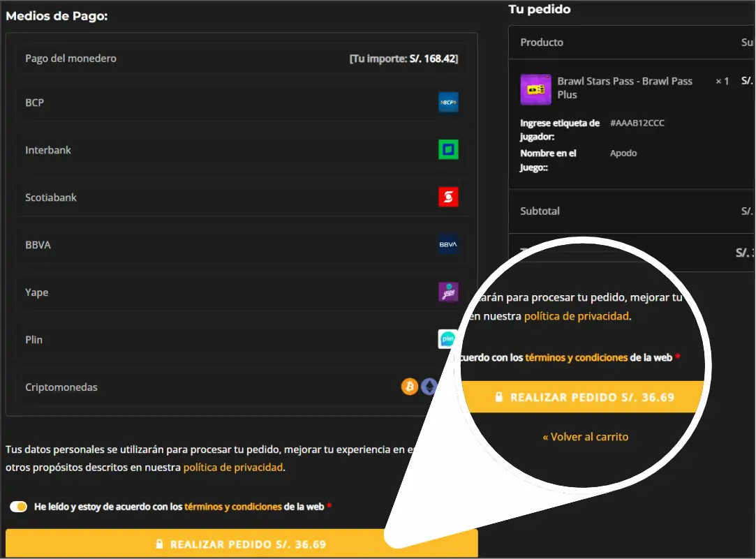Click the Ingrese etiqueta de jugador label
The width and height of the screenshot is (756, 559).
point(560,130)
